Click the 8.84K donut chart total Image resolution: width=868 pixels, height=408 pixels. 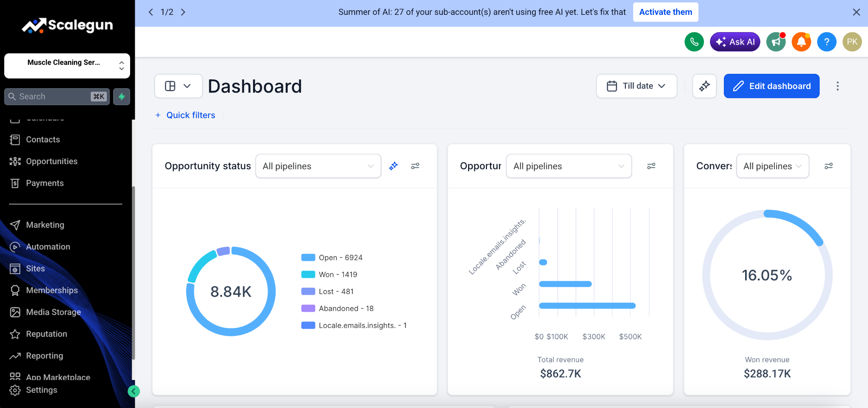231,292
